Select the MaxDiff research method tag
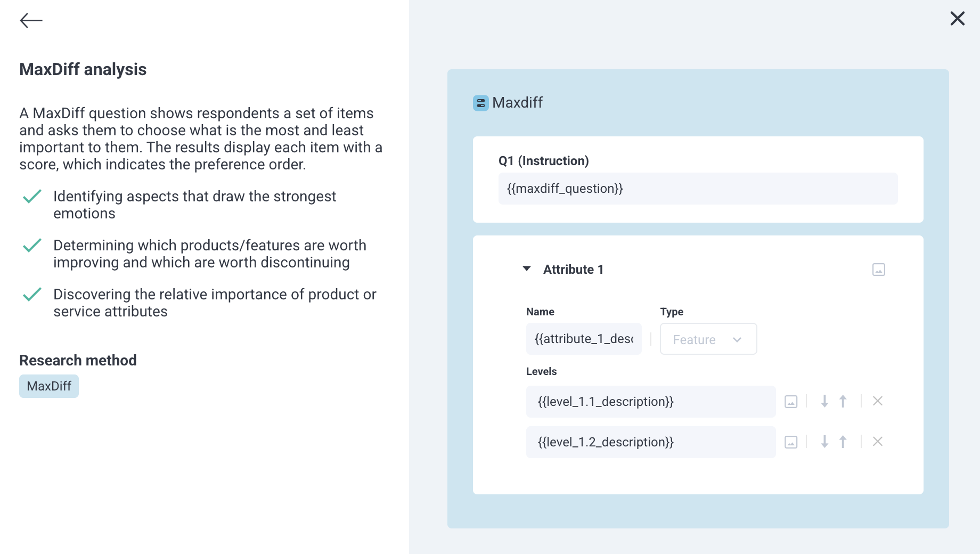Viewport: 980px width, 554px height. [x=48, y=386]
